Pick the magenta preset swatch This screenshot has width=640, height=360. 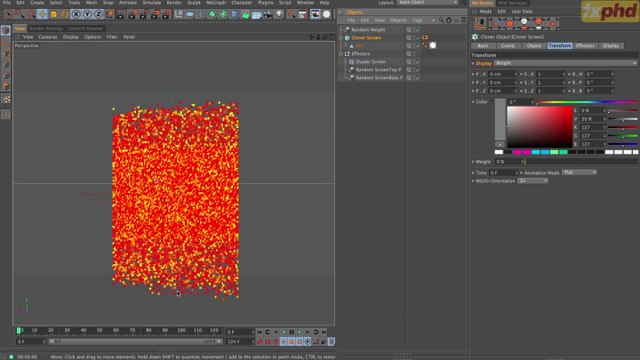coord(517,152)
